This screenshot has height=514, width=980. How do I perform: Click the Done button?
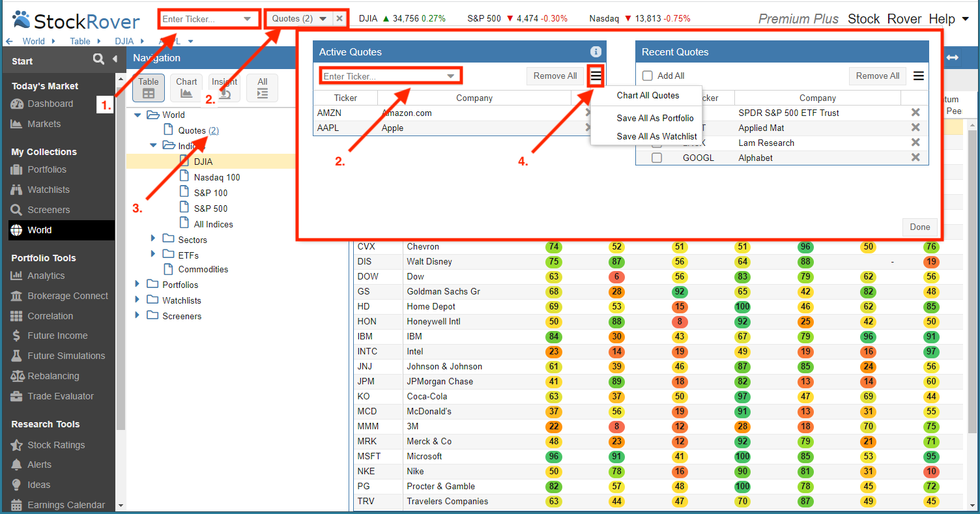(x=920, y=227)
